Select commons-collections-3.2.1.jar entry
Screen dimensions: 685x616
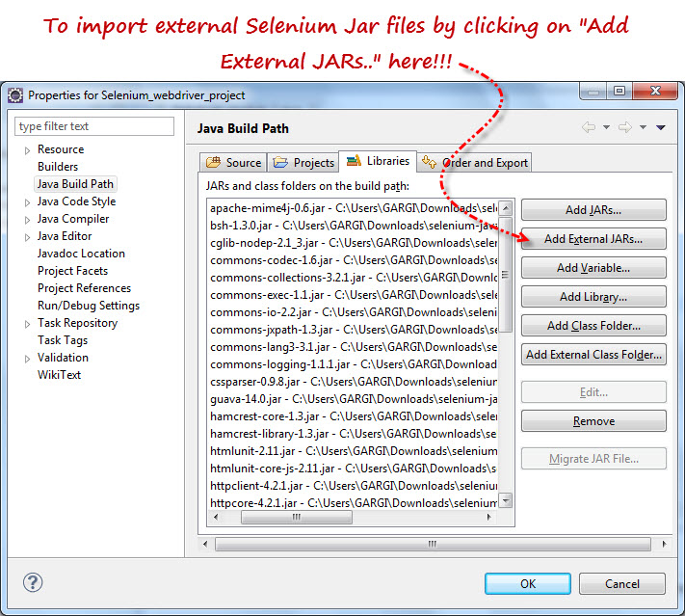[354, 278]
